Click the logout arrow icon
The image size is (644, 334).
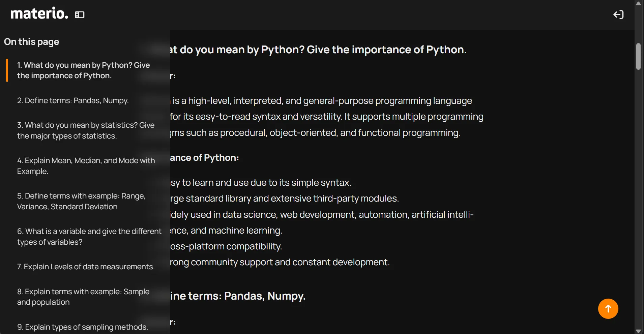coord(618,15)
